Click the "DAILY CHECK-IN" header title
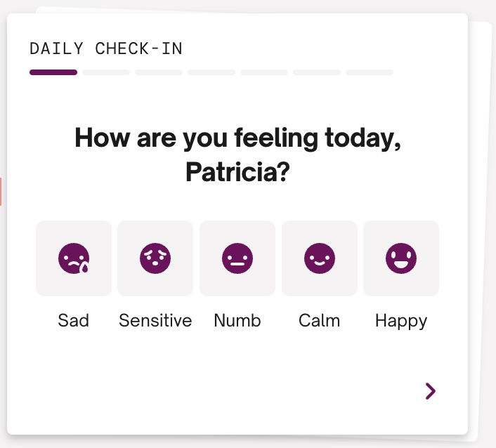The height and width of the screenshot is (448, 496). 106,48
